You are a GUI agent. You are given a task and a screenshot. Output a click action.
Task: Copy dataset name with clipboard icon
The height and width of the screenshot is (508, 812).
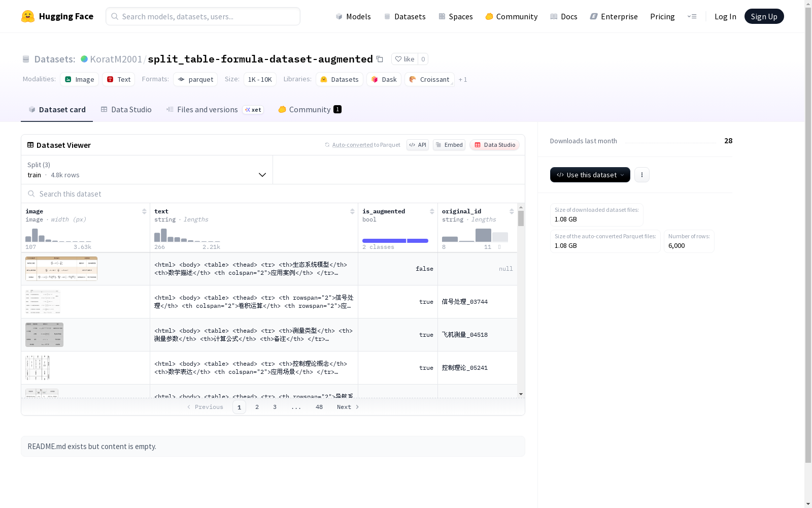coord(380,59)
